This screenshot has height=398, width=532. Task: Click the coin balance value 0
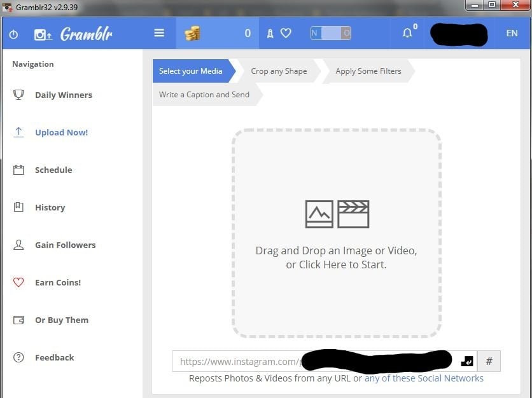point(248,33)
